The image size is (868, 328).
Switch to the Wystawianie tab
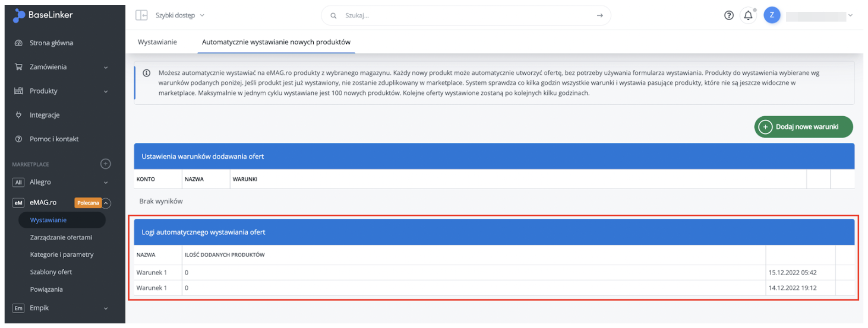(157, 42)
